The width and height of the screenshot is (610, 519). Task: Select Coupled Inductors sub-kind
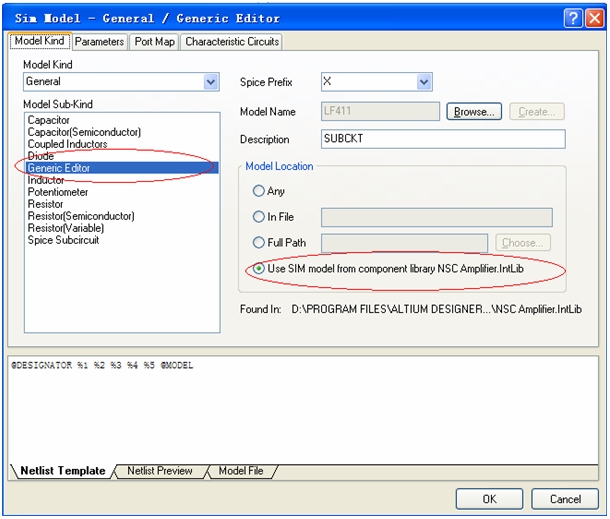67,144
